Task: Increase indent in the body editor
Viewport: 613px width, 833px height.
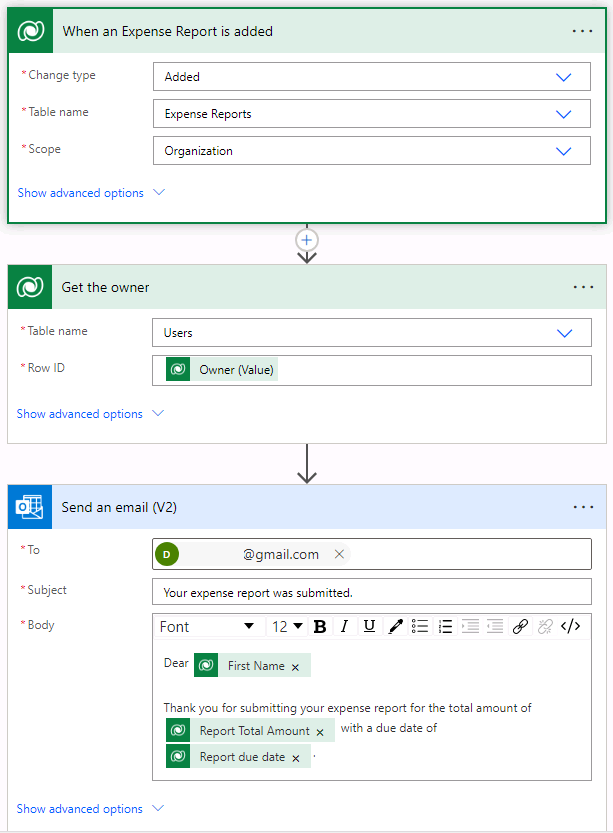Action: [x=470, y=626]
